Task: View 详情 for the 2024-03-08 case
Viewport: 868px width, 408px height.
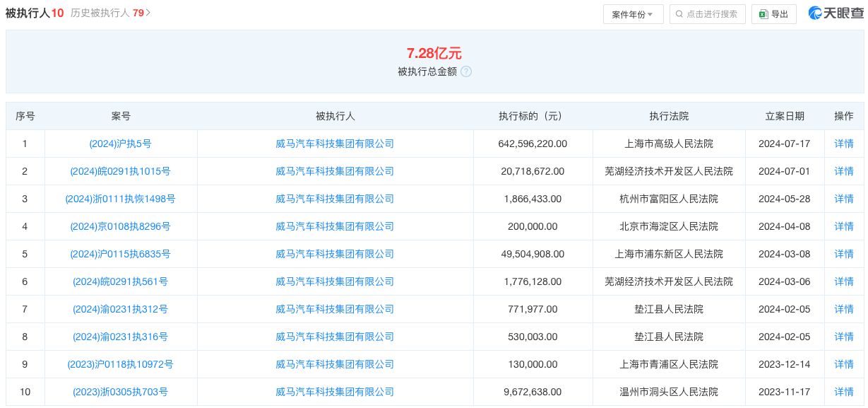Action: (844, 254)
